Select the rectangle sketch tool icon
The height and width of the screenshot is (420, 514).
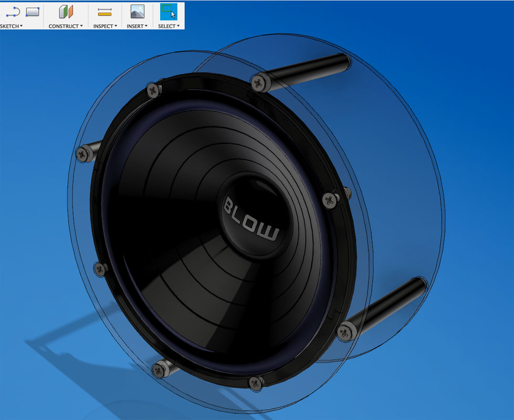coord(33,12)
